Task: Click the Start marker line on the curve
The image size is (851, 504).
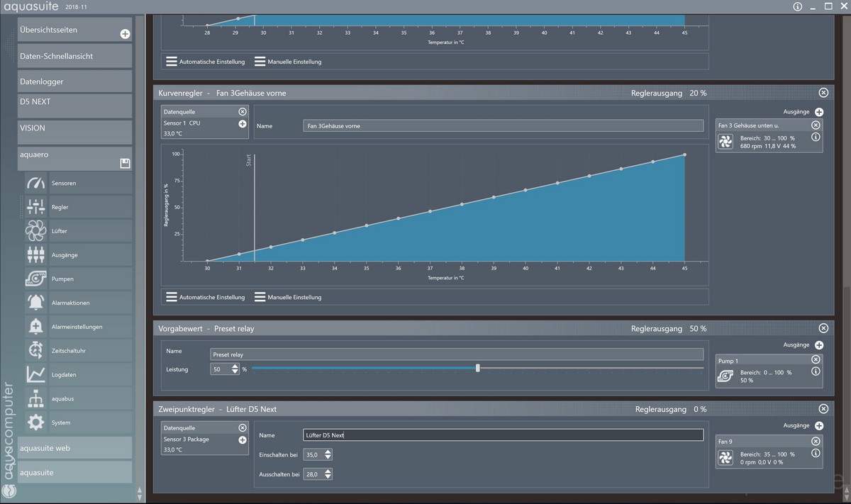Action: [254, 207]
